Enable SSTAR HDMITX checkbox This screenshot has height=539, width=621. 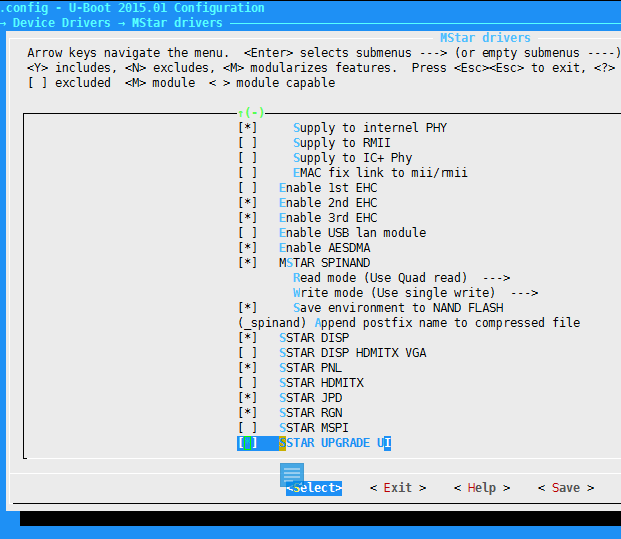pyautogui.click(x=248, y=383)
